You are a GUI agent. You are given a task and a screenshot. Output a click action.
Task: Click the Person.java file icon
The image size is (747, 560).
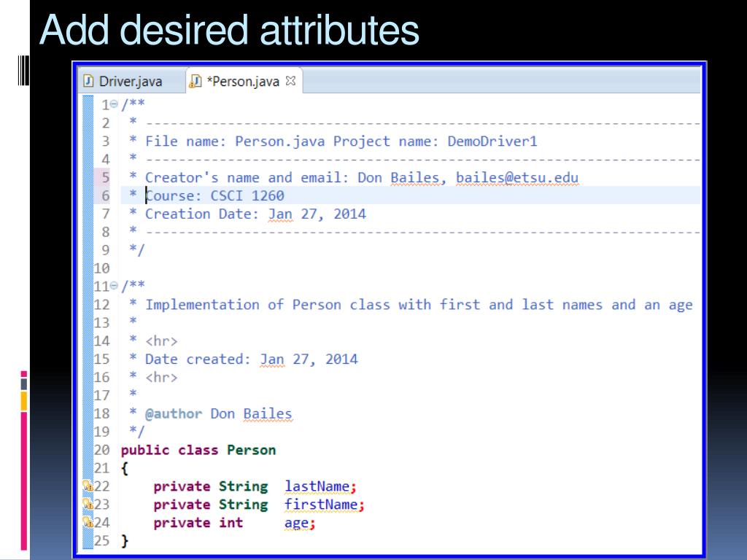tap(196, 82)
